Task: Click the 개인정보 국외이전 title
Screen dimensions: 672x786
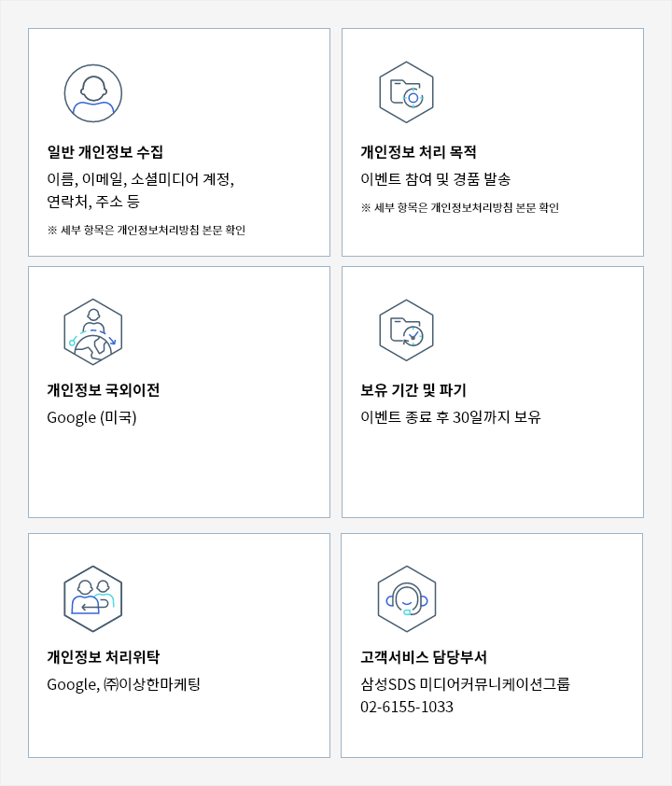Action: tap(104, 390)
